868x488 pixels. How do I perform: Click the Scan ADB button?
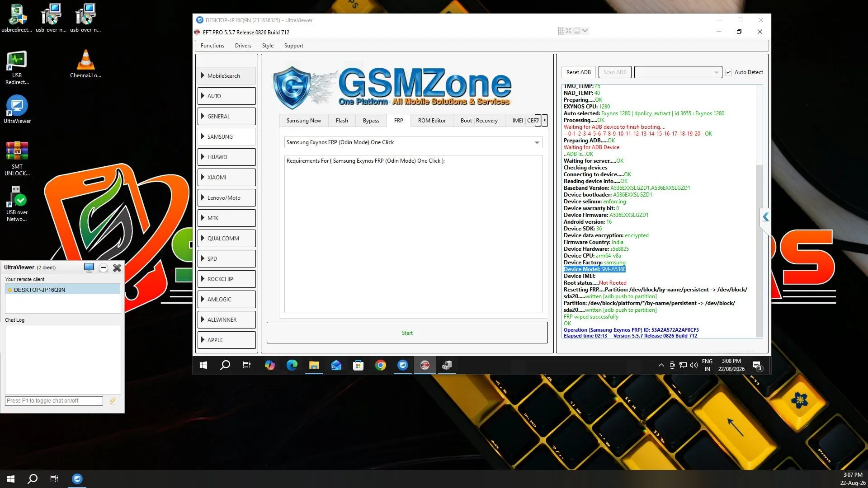[x=615, y=72]
